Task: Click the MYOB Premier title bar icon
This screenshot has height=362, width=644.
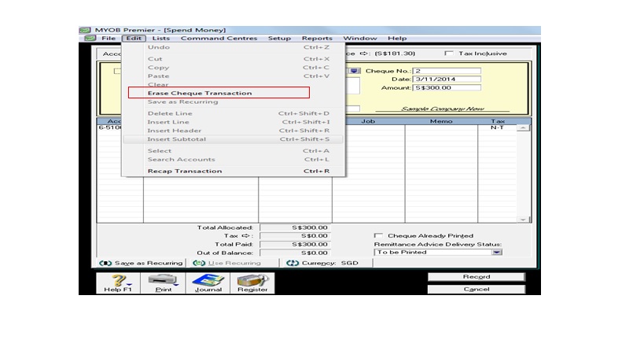Action: click(x=85, y=30)
